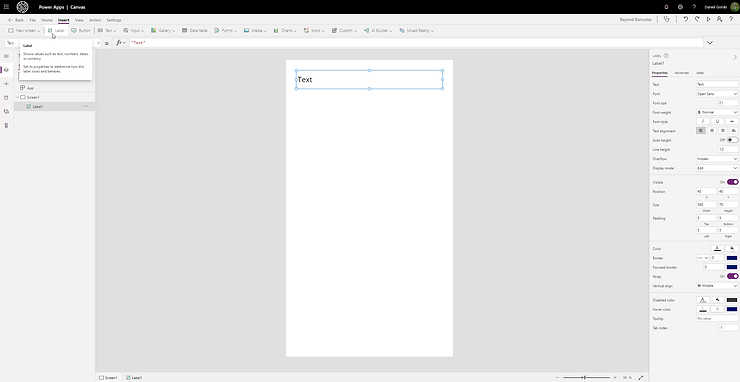Image resolution: width=740 pixels, height=382 pixels.
Task: Open the Media icon in left rail
Action: click(x=6, y=111)
